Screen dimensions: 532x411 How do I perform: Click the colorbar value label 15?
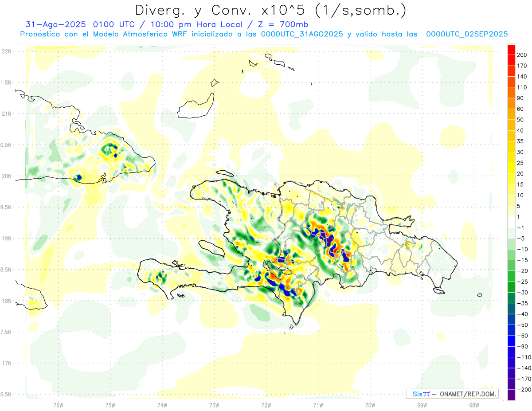(x=520, y=184)
